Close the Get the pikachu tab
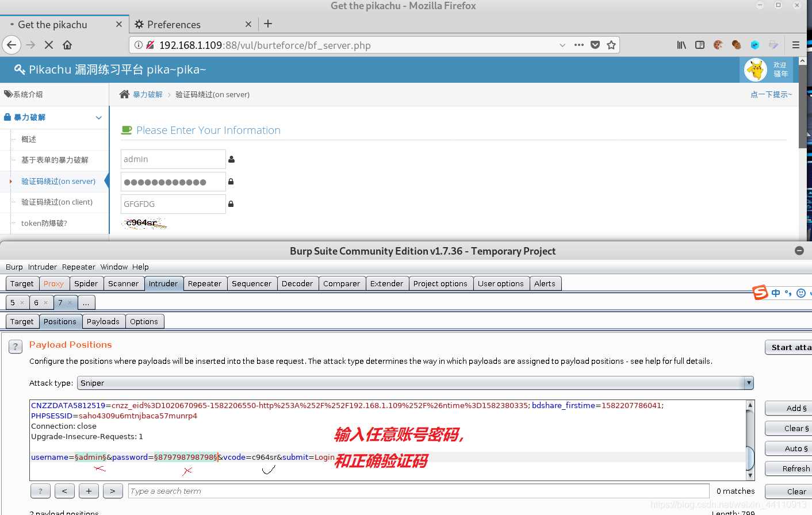The image size is (812, 515). (119, 24)
